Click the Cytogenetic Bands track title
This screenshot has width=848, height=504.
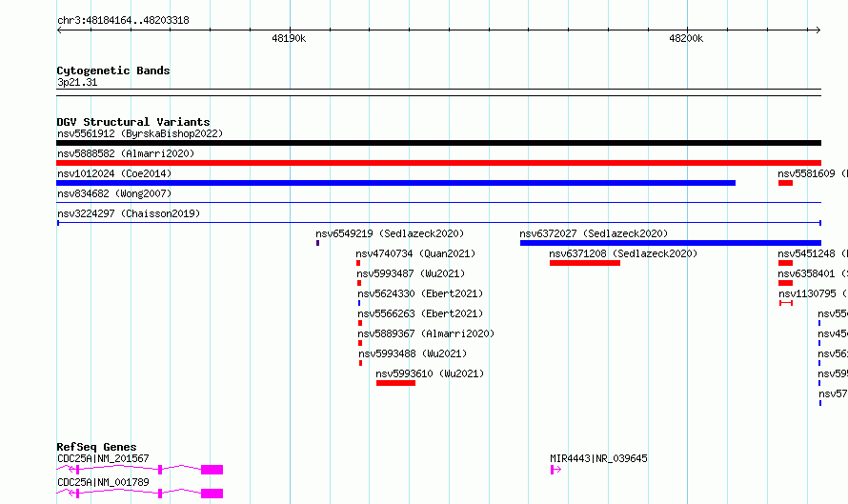pos(113,71)
